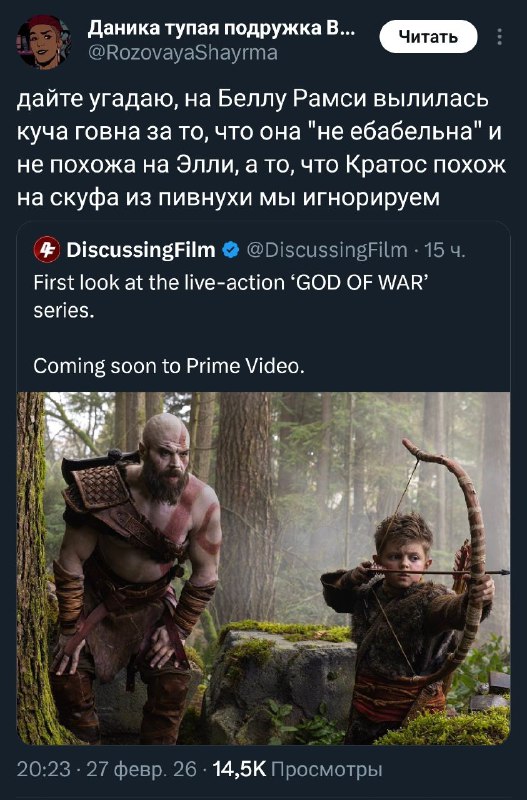
Task: Click the 27 февр. 26 date
Action: [x=141, y=769]
